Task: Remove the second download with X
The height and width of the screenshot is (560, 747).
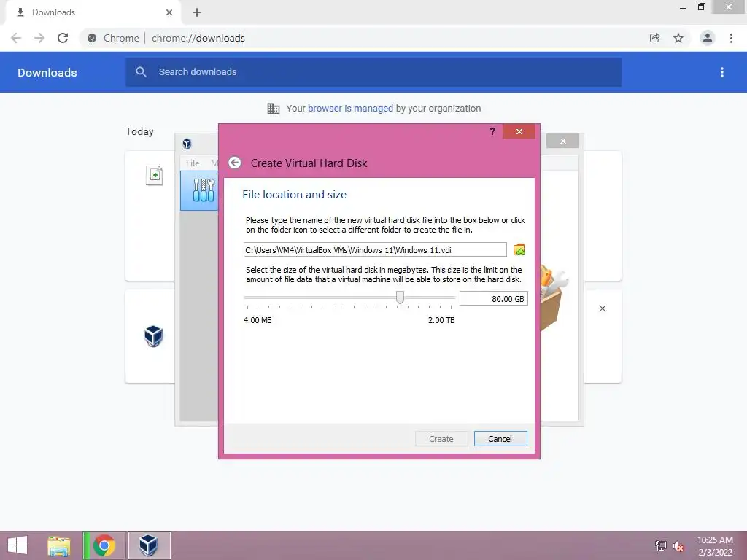Action: (602, 308)
